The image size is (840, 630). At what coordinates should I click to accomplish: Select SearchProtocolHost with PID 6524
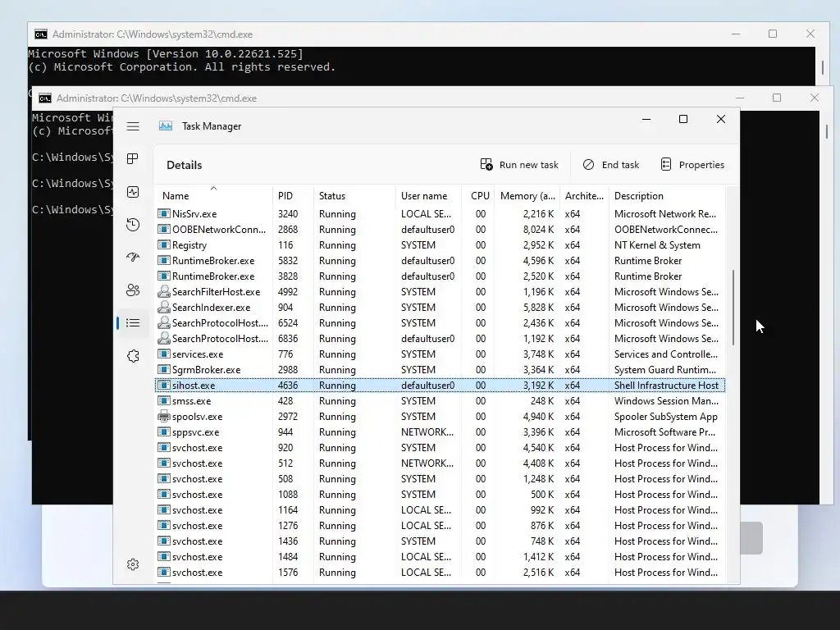click(x=440, y=323)
